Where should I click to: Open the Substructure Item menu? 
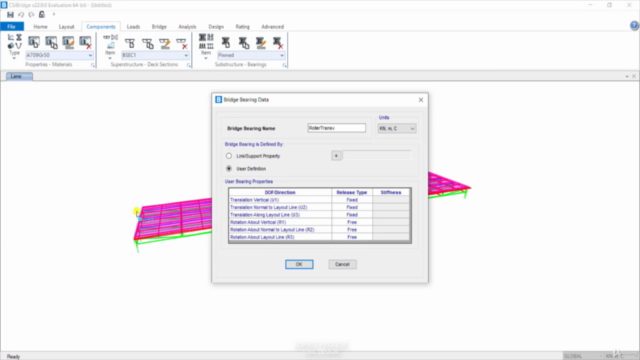click(206, 47)
